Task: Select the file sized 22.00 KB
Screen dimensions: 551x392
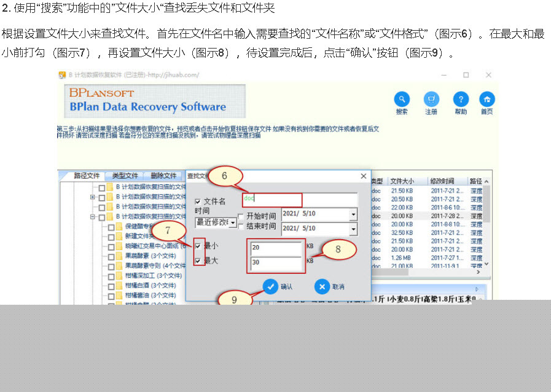Action: point(402,208)
